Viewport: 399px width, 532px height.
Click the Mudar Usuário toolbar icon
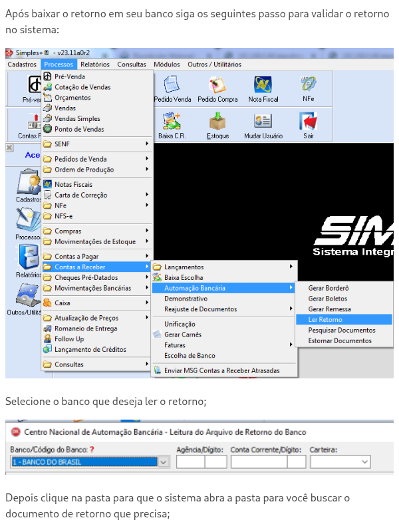(x=263, y=123)
